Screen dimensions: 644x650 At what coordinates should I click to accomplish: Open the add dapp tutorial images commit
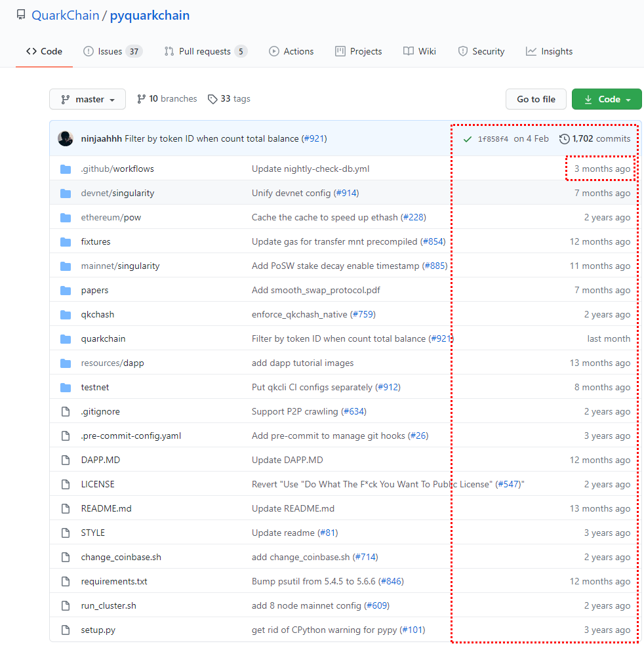302,363
